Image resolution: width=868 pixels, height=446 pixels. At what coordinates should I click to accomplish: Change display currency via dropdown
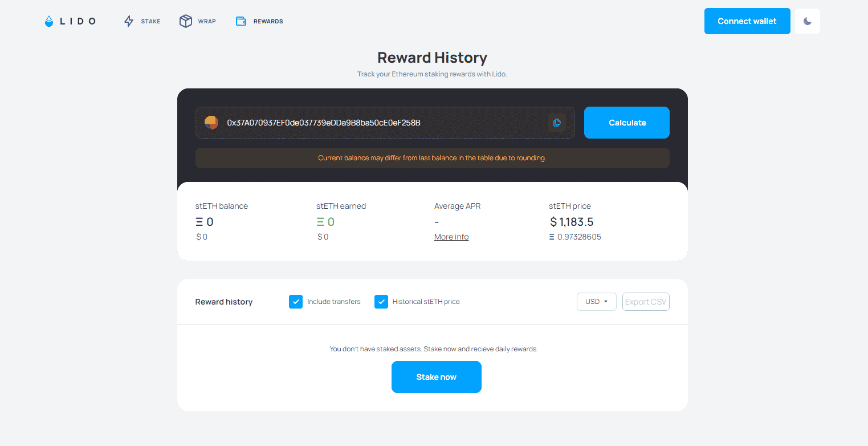pos(596,301)
